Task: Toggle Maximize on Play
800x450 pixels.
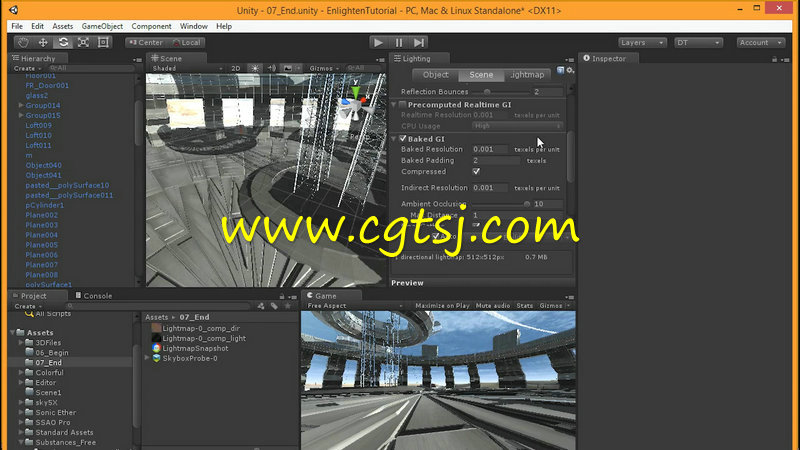Action: pos(442,306)
